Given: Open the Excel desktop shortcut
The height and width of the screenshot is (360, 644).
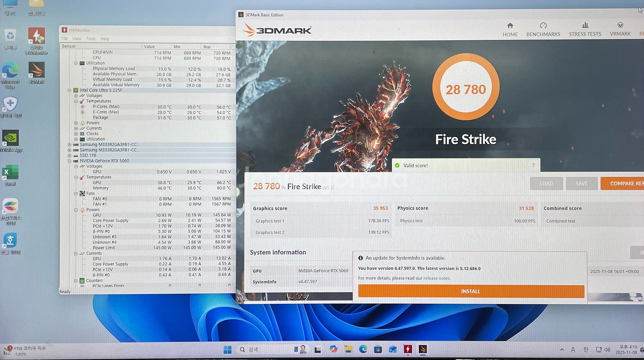Looking at the screenshot, I should click(x=10, y=174).
